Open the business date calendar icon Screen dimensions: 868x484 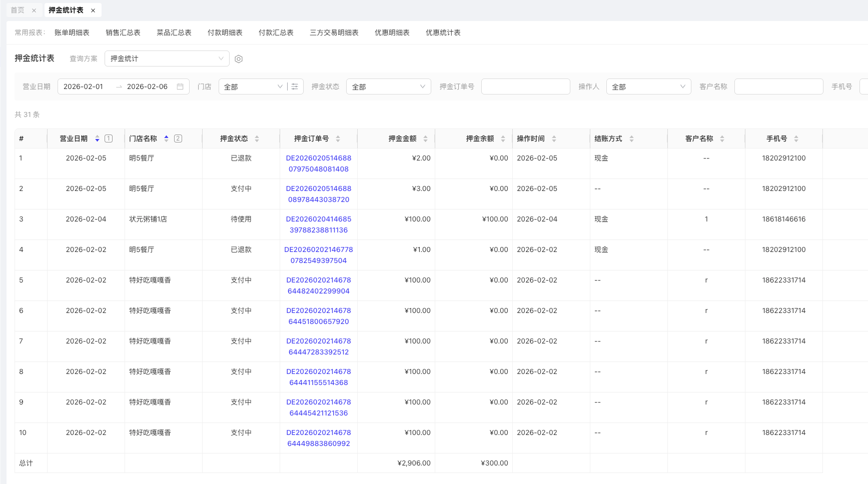[180, 86]
